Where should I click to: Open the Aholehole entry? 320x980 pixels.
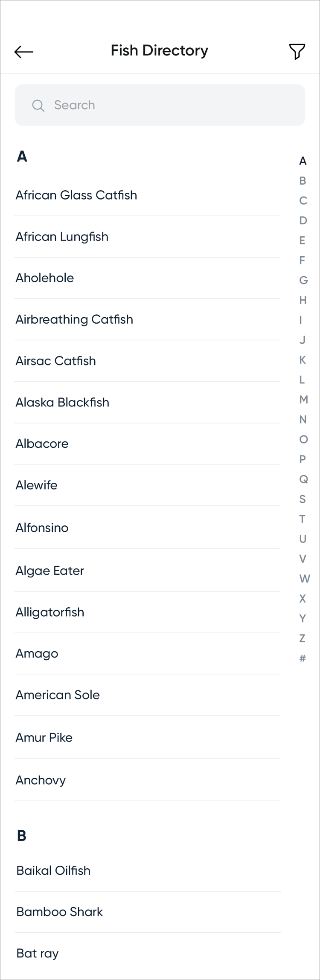[x=45, y=278]
